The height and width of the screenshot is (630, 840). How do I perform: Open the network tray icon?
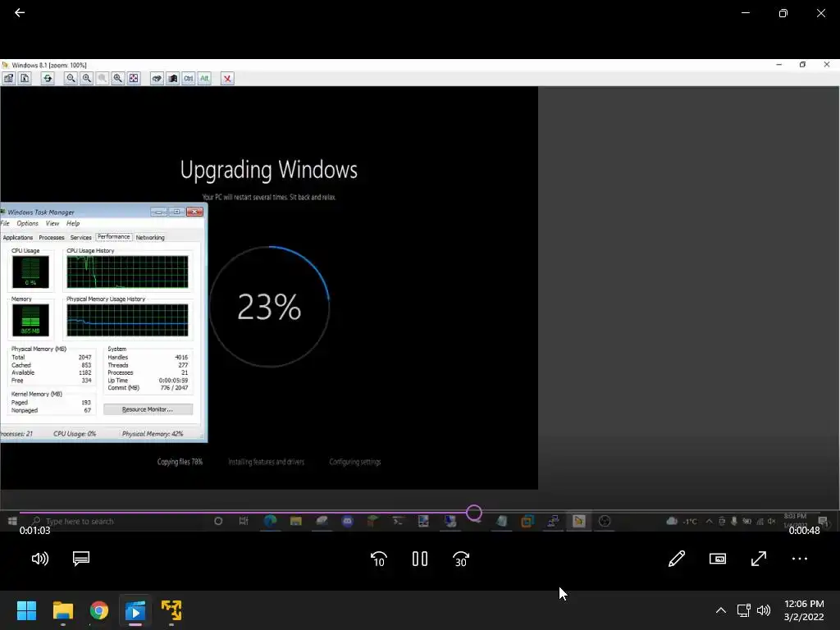(743, 610)
